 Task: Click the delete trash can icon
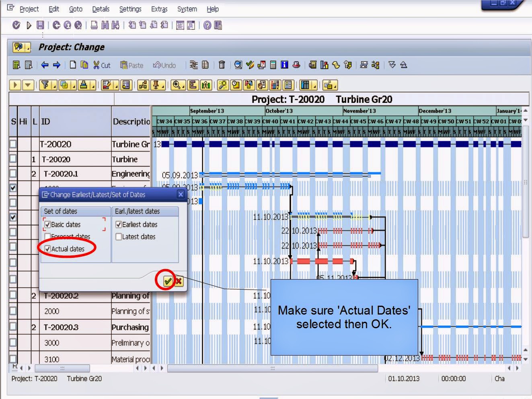coord(222,65)
